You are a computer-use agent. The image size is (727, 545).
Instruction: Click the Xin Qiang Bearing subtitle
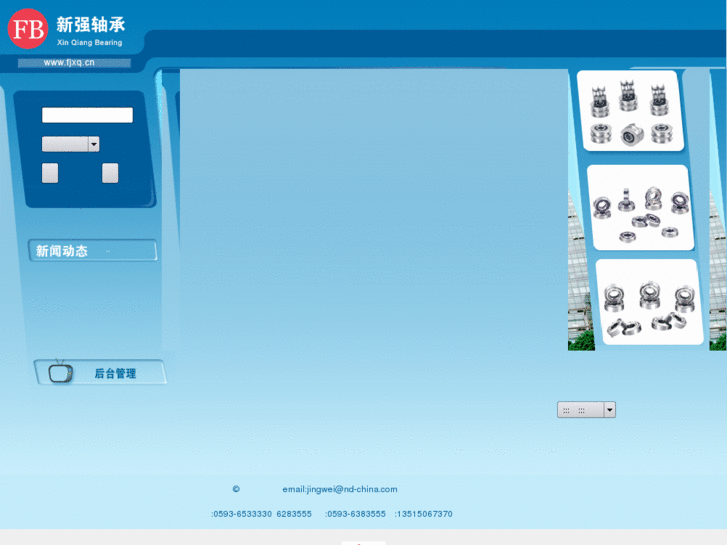(89, 42)
